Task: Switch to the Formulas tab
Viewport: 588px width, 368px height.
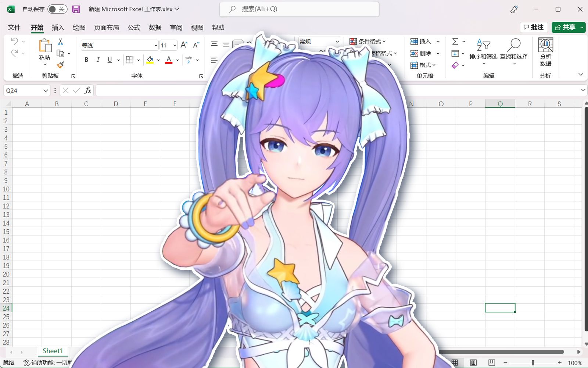Action: point(134,28)
